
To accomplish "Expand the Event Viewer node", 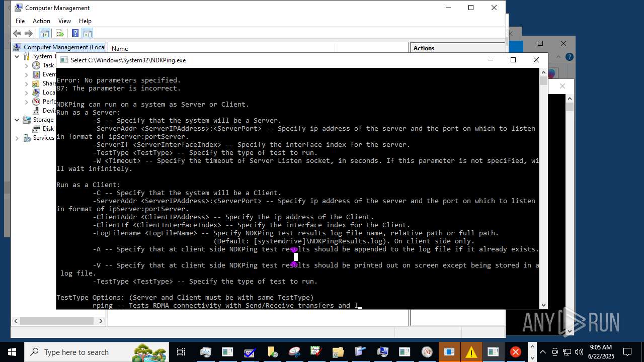I will click(26, 74).
